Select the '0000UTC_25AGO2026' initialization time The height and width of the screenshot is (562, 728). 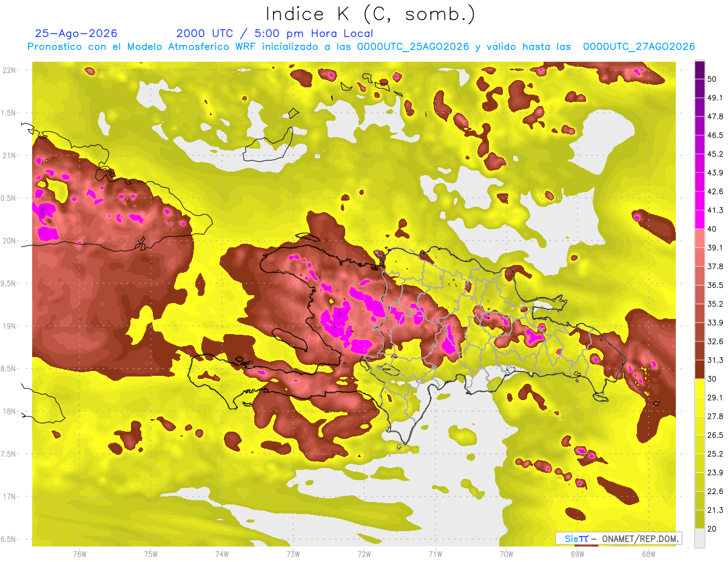pos(413,47)
